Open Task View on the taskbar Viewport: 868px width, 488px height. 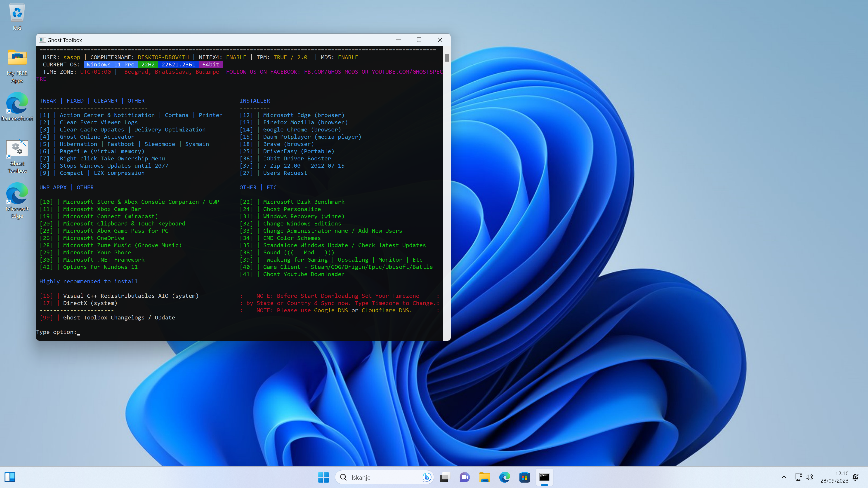[x=445, y=477]
